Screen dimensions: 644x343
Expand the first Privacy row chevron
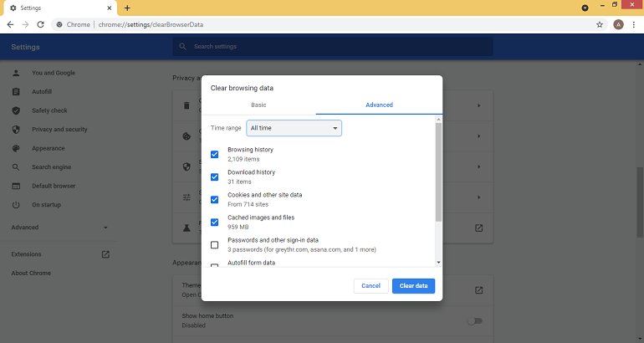pyautogui.click(x=479, y=105)
